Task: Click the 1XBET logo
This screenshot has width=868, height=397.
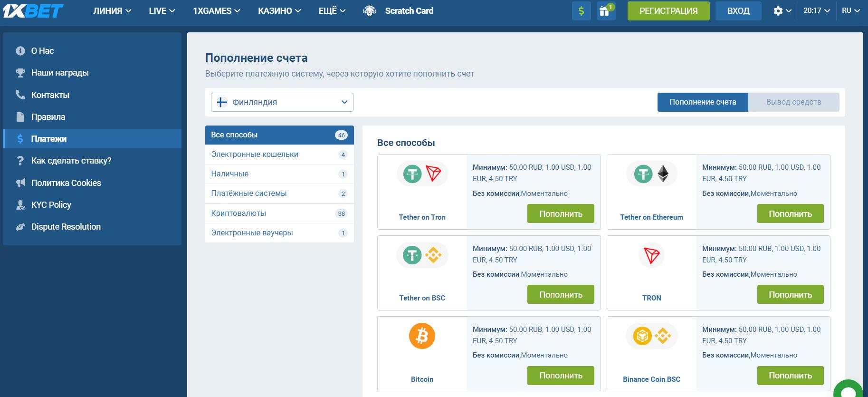Action: click(x=33, y=11)
